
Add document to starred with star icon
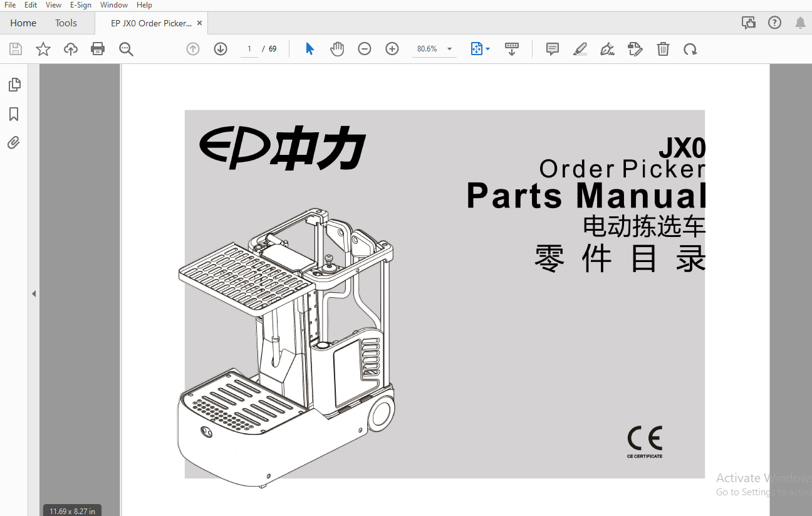43,49
